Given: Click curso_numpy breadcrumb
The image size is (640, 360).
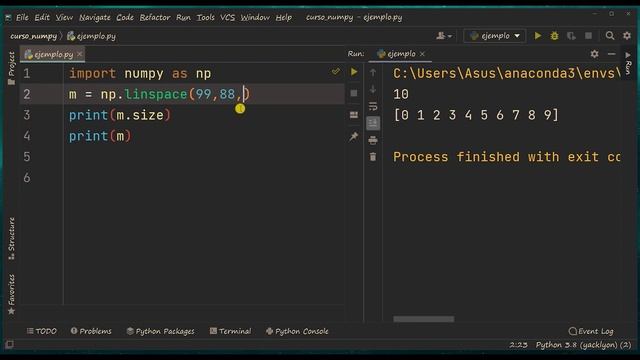Looking at the screenshot, I should point(33,36).
